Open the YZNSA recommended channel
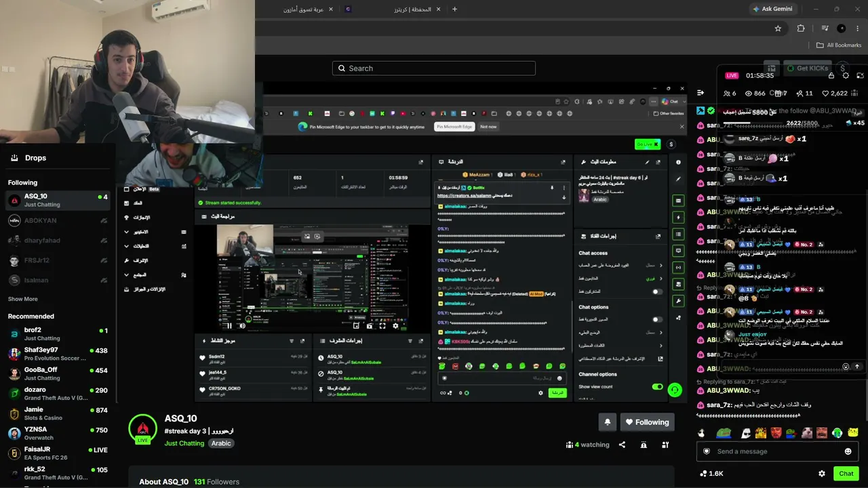 58,433
